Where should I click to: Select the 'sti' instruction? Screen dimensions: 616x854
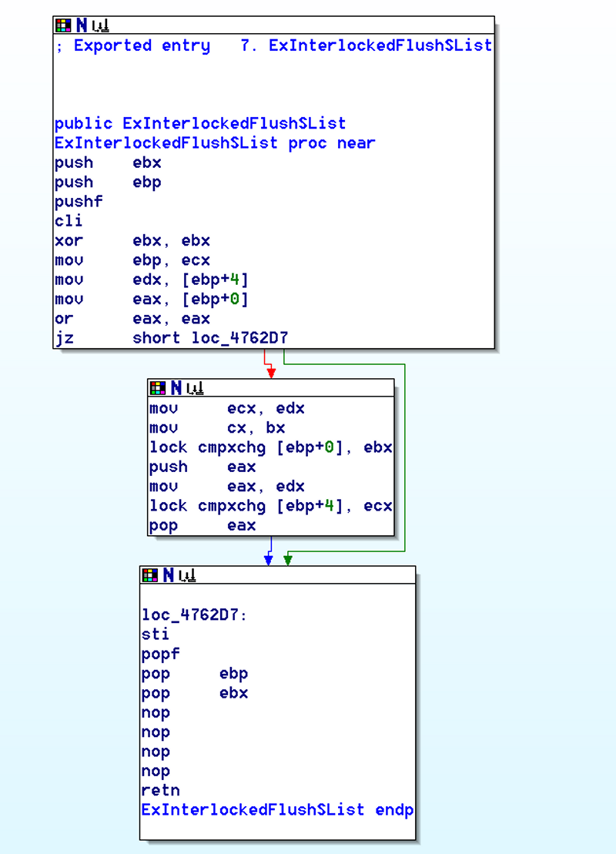click(156, 635)
